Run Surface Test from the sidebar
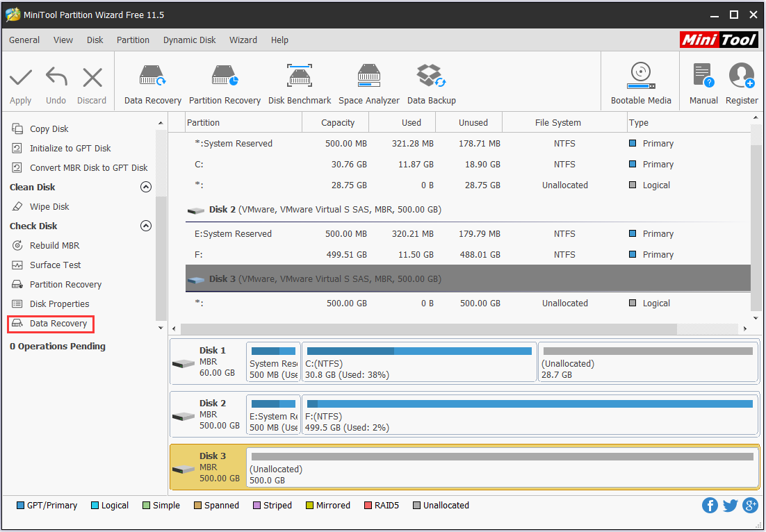This screenshot has width=766, height=532. pos(46,265)
